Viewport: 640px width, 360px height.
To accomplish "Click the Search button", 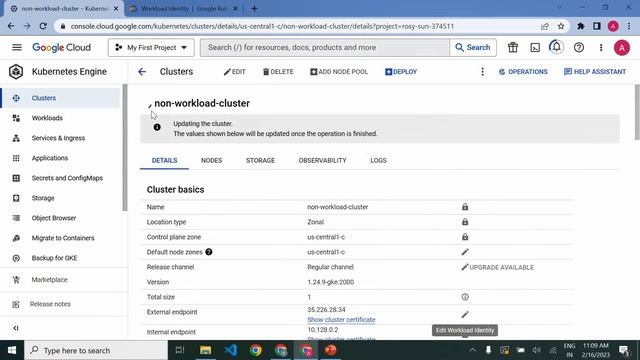I will tap(473, 48).
